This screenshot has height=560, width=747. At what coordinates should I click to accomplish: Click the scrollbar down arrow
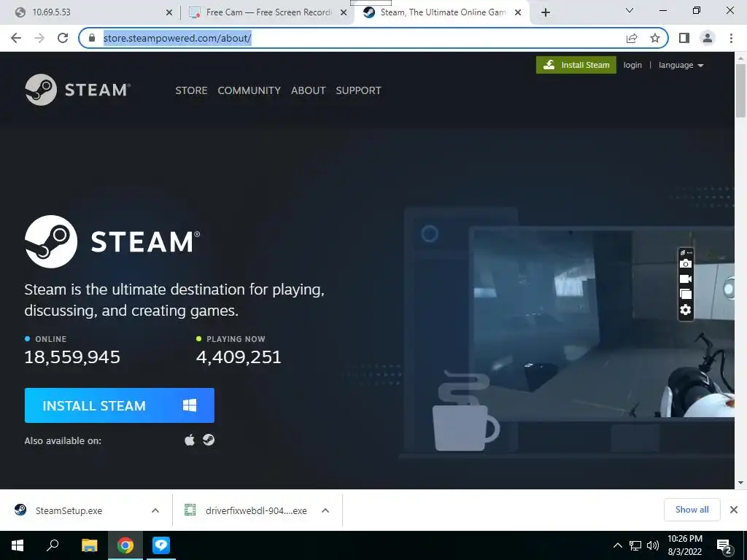tap(740, 483)
